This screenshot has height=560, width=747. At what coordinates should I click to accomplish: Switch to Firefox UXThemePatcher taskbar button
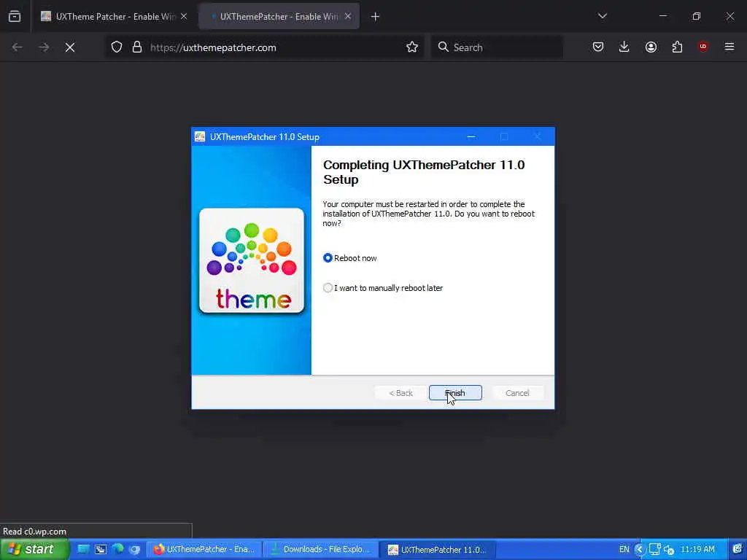204,550
